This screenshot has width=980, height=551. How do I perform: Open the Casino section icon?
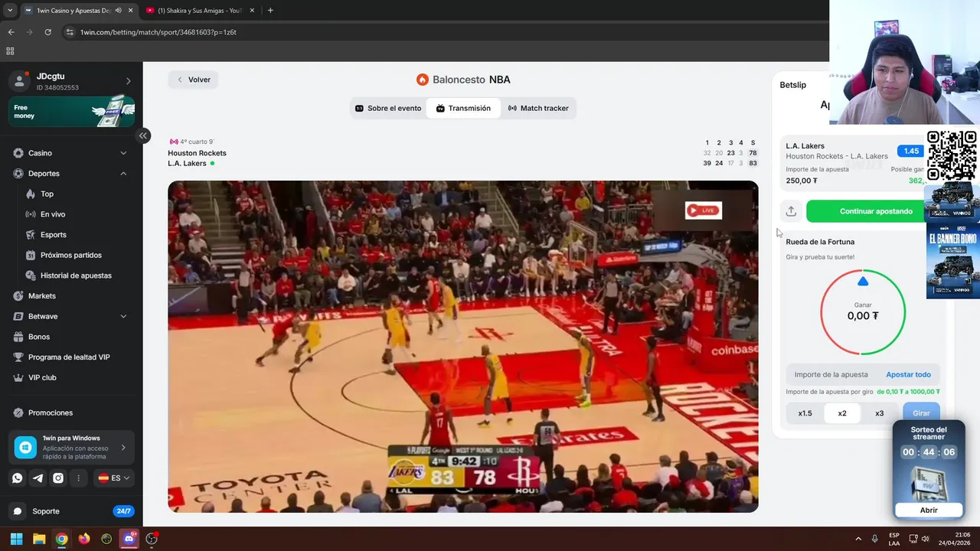(18, 153)
